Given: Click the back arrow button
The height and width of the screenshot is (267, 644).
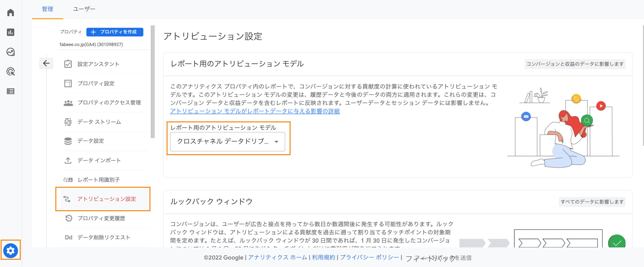Looking at the screenshot, I should point(46,63).
